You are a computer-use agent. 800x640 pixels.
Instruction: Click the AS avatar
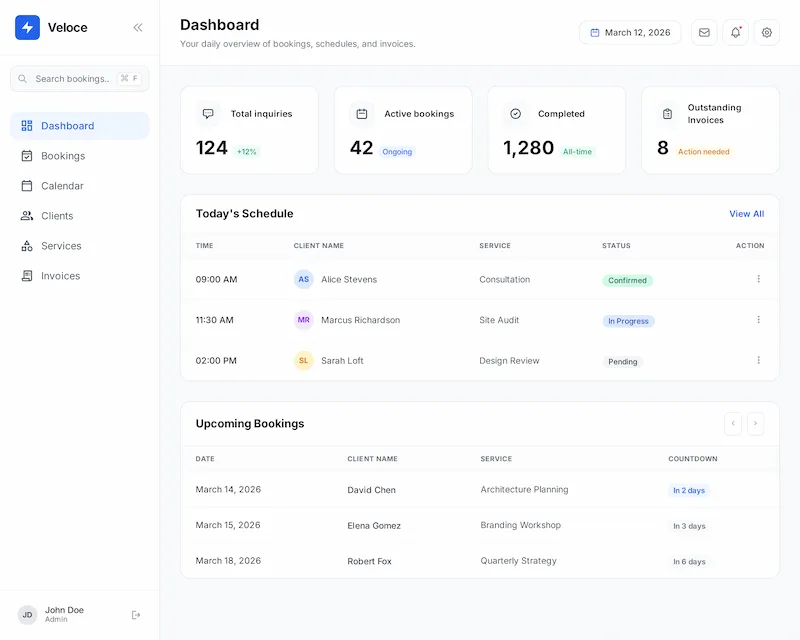(304, 279)
